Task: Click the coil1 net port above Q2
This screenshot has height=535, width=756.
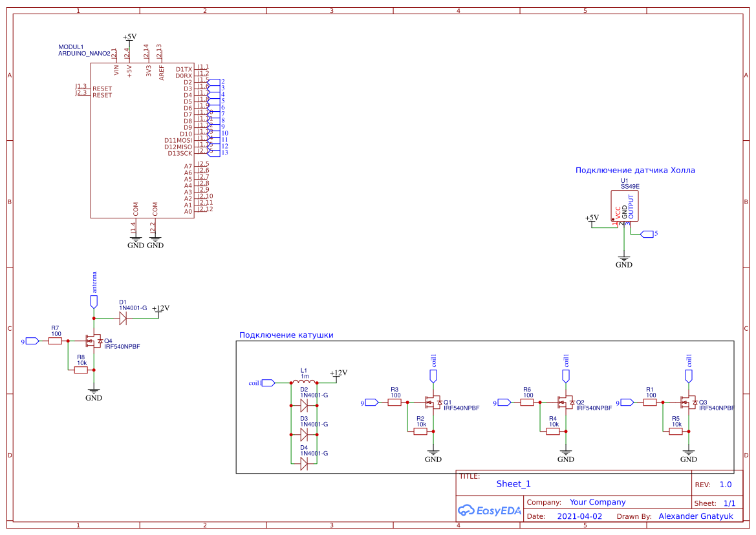Action: (x=566, y=376)
